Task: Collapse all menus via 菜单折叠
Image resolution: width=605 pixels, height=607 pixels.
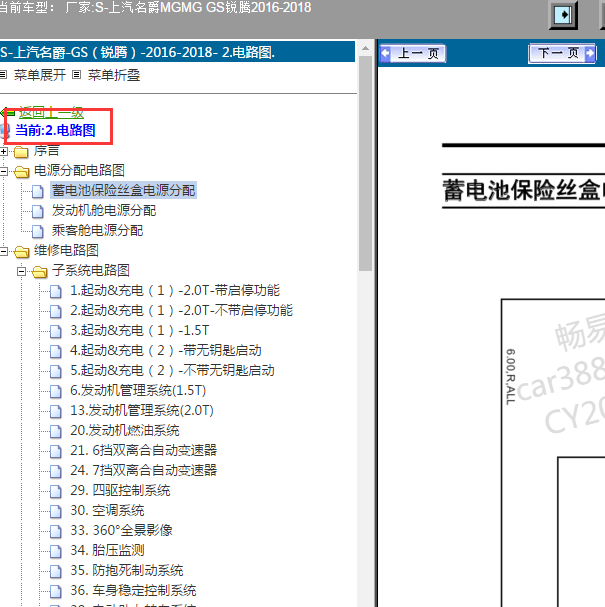Action: (x=114, y=75)
